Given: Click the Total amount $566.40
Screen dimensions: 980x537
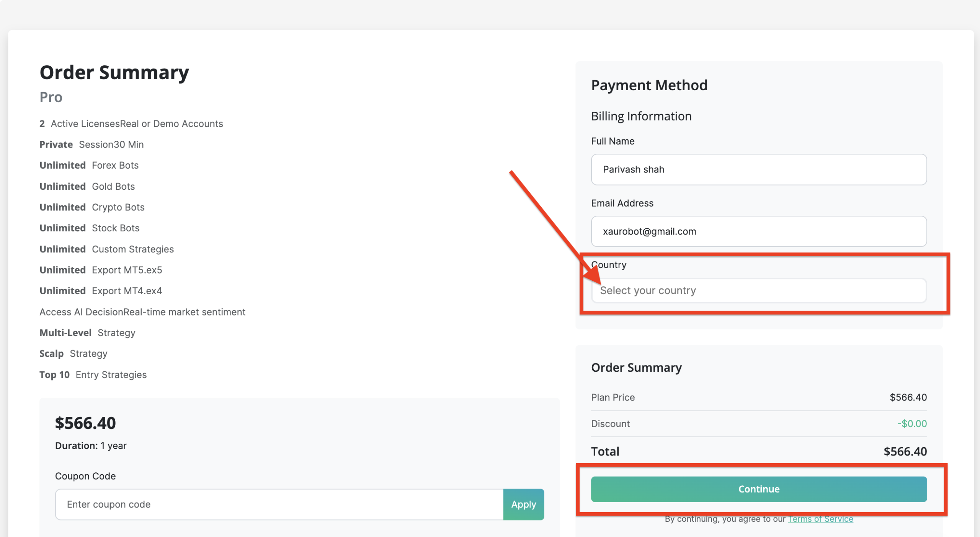Looking at the screenshot, I should point(905,452).
